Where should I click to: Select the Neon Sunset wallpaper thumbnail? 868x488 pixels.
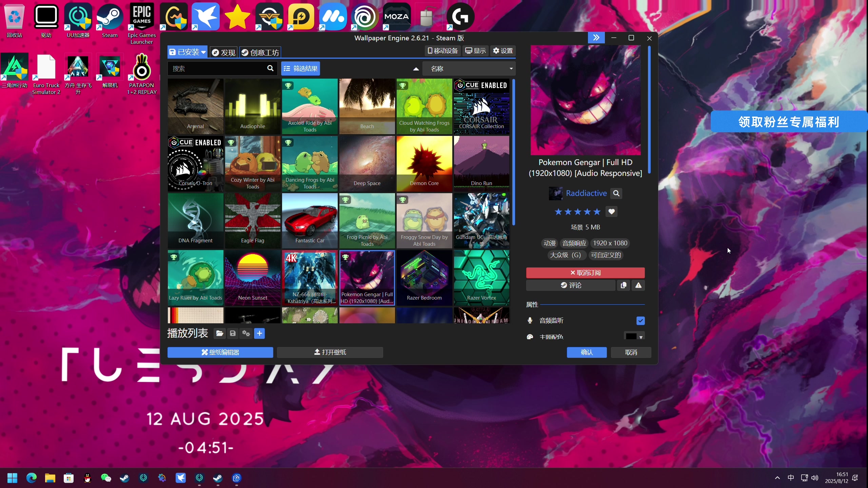click(253, 278)
